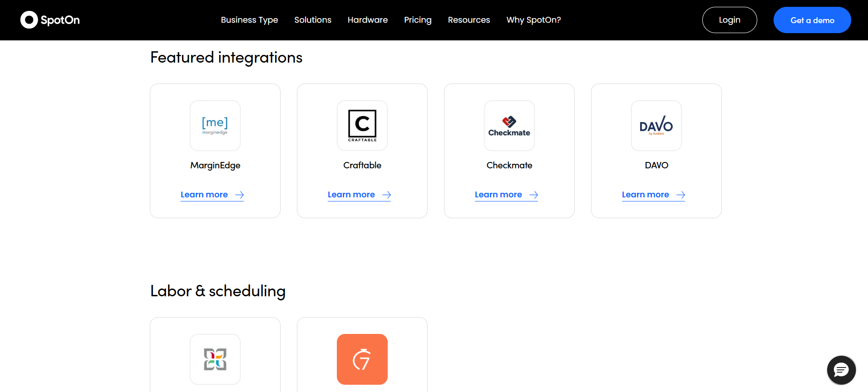
Task: Click the Get a demo button
Action: point(812,20)
